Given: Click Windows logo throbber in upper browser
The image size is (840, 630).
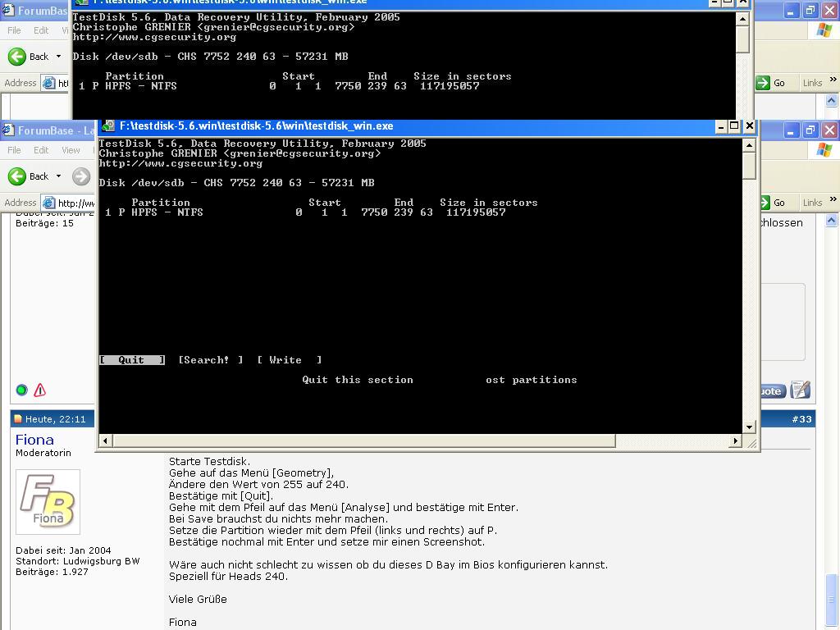Looking at the screenshot, I should [824, 30].
